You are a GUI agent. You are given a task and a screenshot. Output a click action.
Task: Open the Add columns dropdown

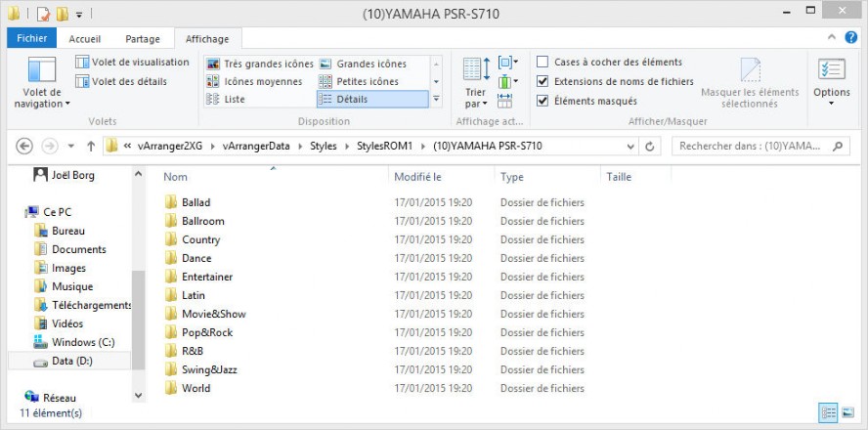tap(508, 82)
